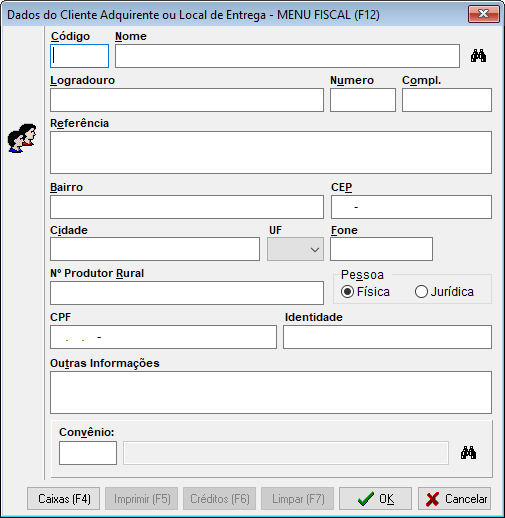
Task: Click the Referência text area
Action: click(x=271, y=152)
